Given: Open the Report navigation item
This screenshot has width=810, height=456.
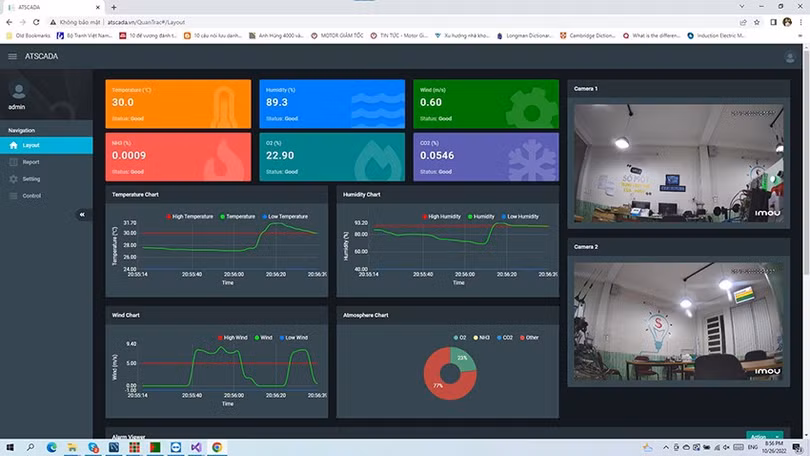Looking at the screenshot, I should point(31,162).
